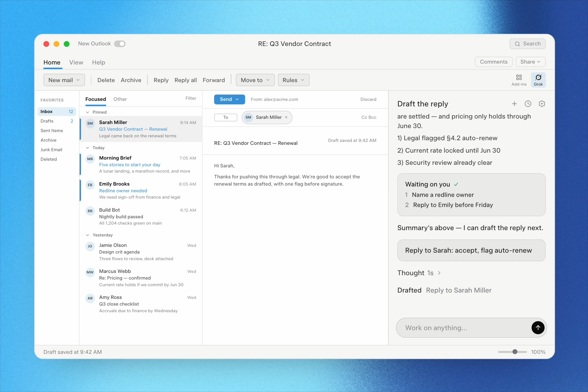The image size is (588, 392).
Task: Open the New mail dropdown
Action: [64, 80]
